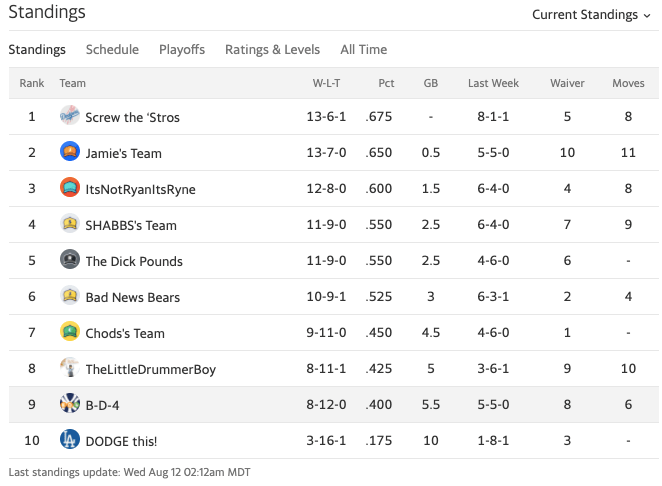This screenshot has height=486, width=662.
Task: Open TheLittleDrummerBoy team name link
Action: [150, 369]
